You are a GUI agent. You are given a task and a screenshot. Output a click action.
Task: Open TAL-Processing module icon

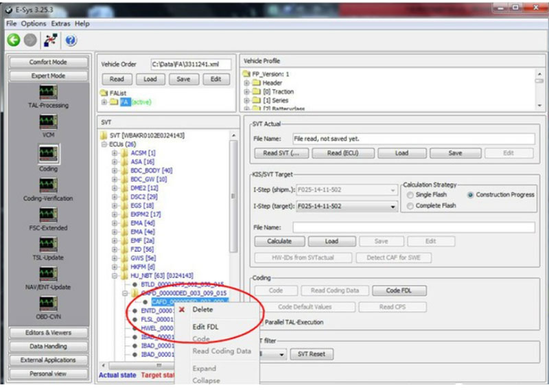(48, 92)
